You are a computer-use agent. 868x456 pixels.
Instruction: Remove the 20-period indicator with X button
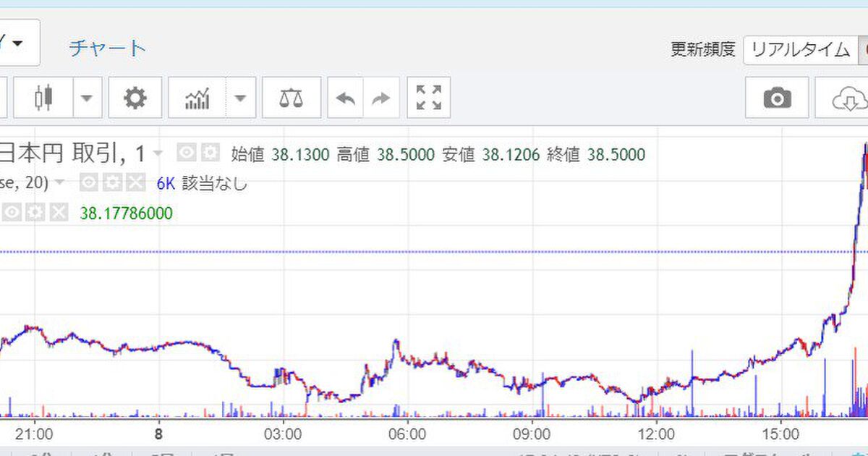(135, 183)
